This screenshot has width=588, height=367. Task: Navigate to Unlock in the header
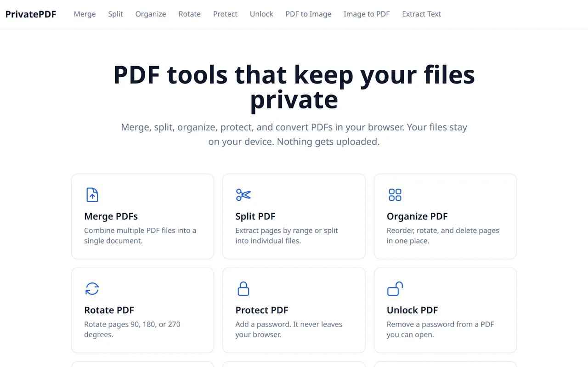tap(261, 14)
